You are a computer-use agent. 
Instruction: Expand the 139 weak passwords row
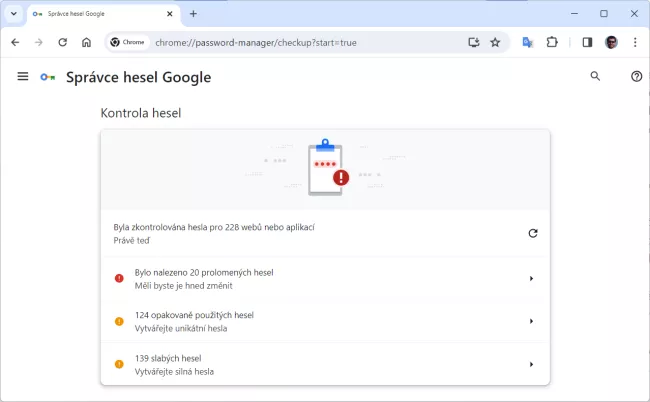coord(531,364)
